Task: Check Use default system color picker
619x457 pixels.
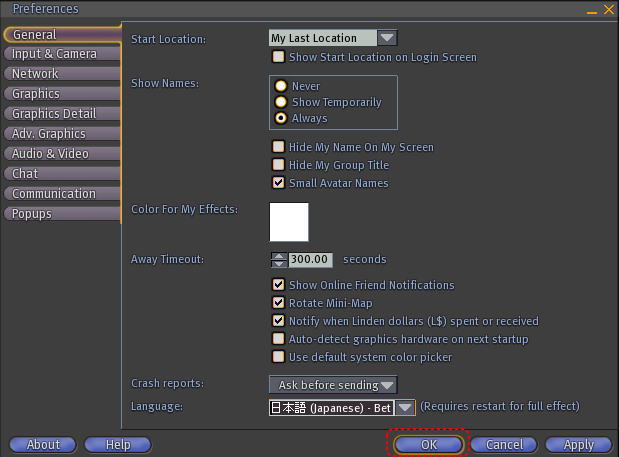Action: point(278,357)
